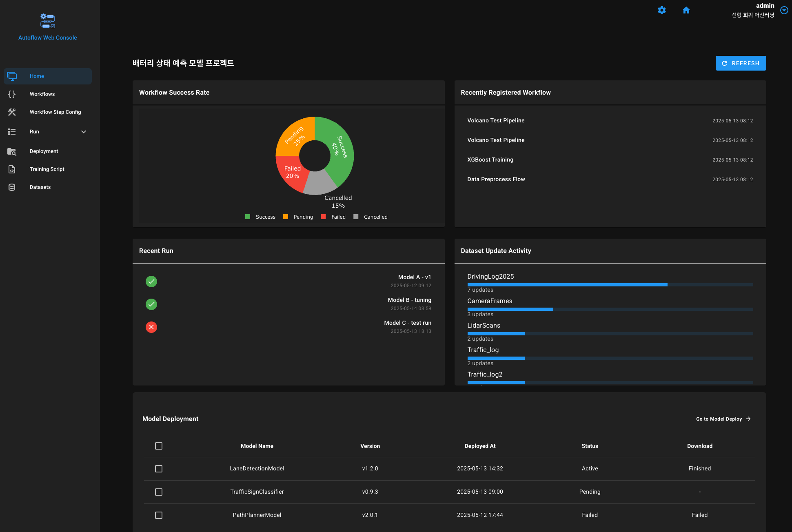Check the LaneDetectionModel row checkbox
792x532 pixels.
click(x=159, y=469)
